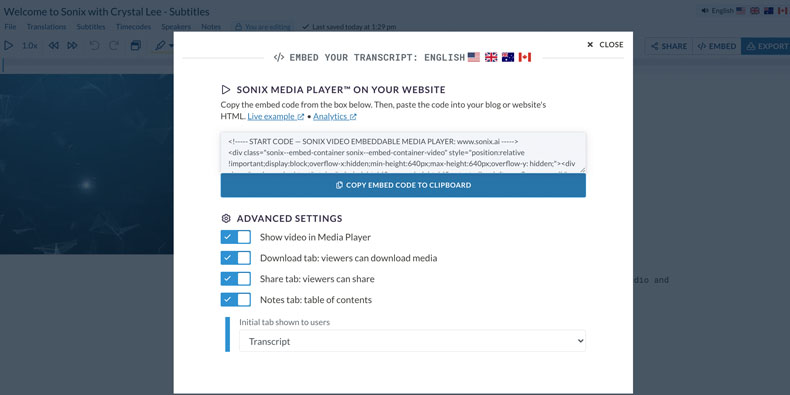
Task: Open the Live example link
Action: (x=276, y=116)
